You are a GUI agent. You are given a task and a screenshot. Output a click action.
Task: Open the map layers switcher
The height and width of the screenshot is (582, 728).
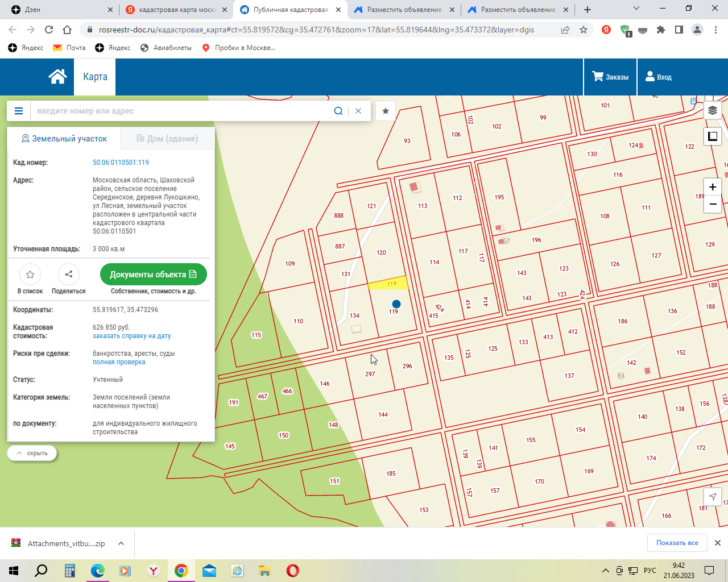(712, 110)
